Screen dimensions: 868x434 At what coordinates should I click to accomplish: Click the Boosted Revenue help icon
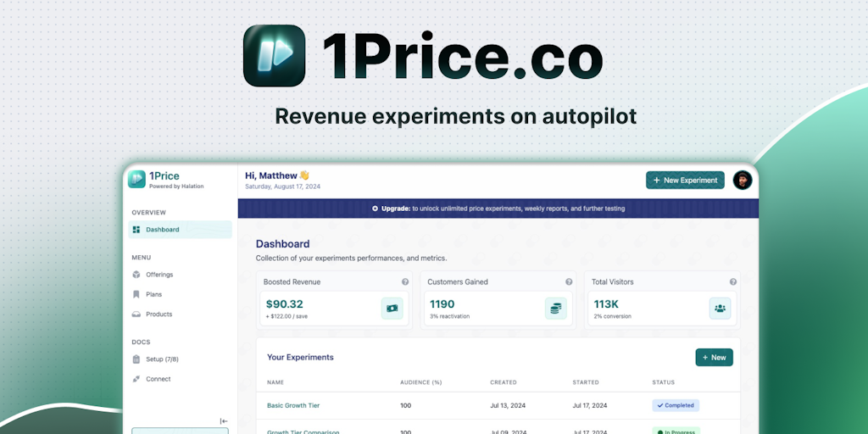coord(405,281)
